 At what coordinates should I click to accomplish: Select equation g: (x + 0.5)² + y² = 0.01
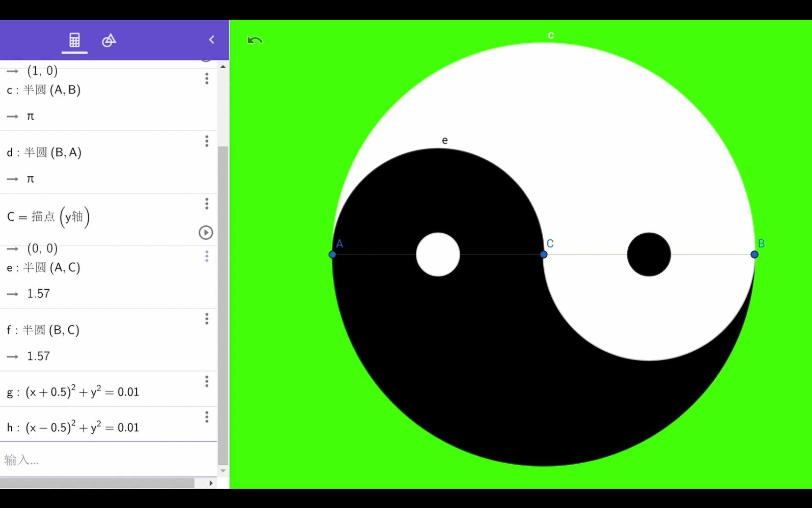coord(73,391)
